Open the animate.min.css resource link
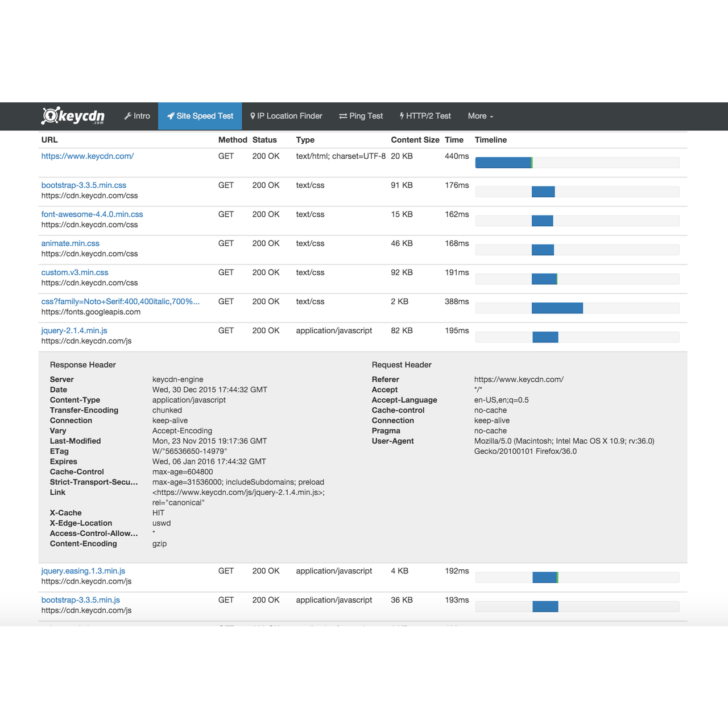728x728 pixels. click(x=70, y=243)
